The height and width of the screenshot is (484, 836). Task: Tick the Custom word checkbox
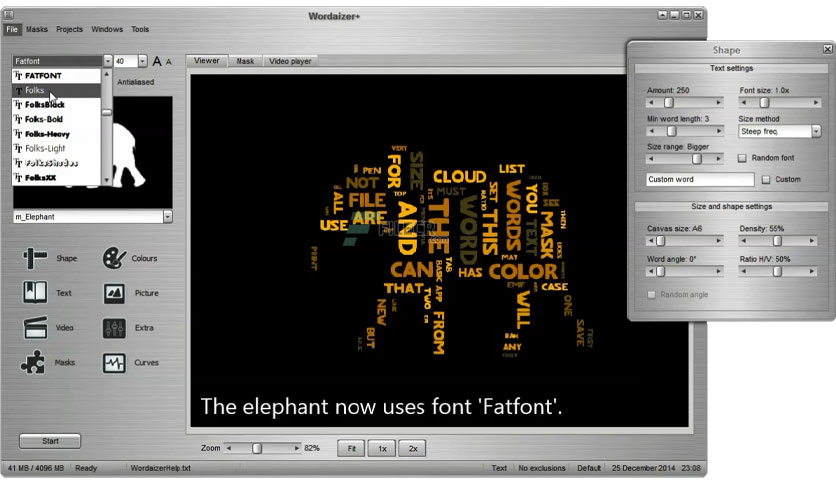pos(766,180)
